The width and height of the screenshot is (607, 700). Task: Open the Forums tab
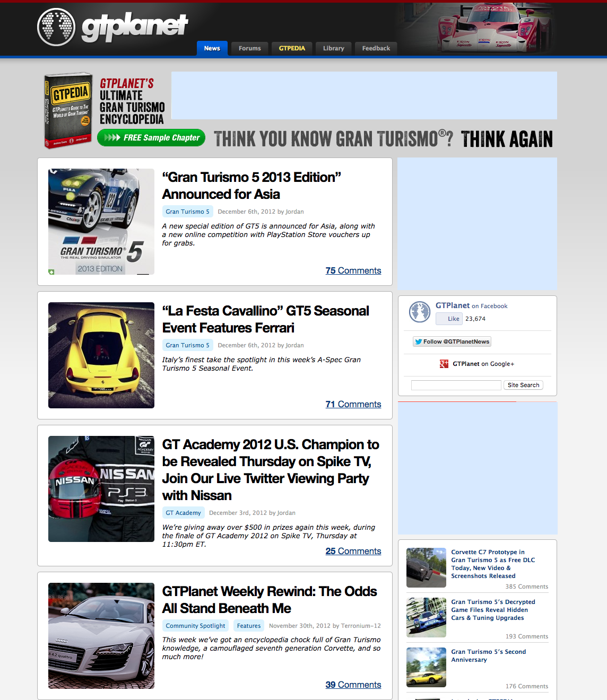click(x=250, y=48)
